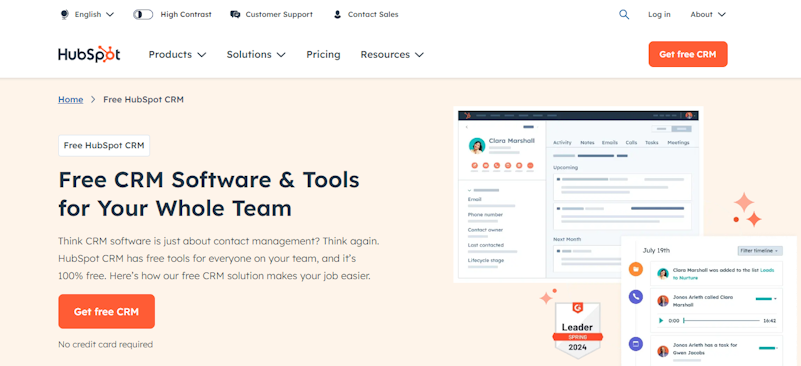Click the call recording progress slider

tap(721, 321)
